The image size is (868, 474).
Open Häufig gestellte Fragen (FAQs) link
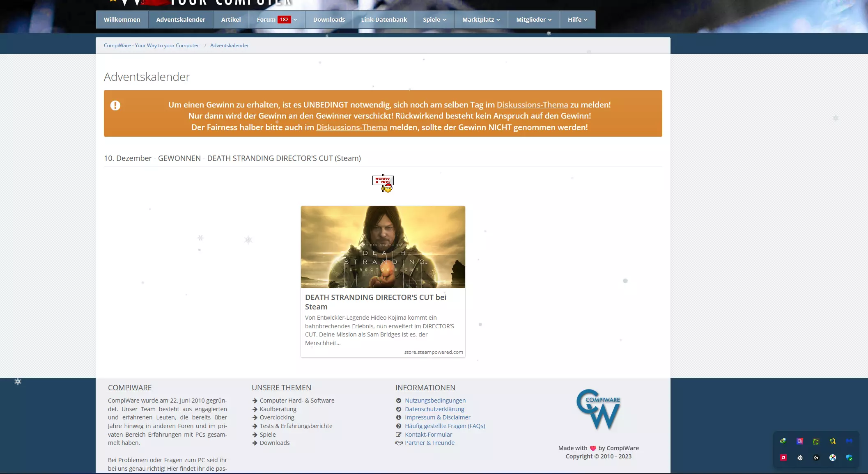point(445,426)
